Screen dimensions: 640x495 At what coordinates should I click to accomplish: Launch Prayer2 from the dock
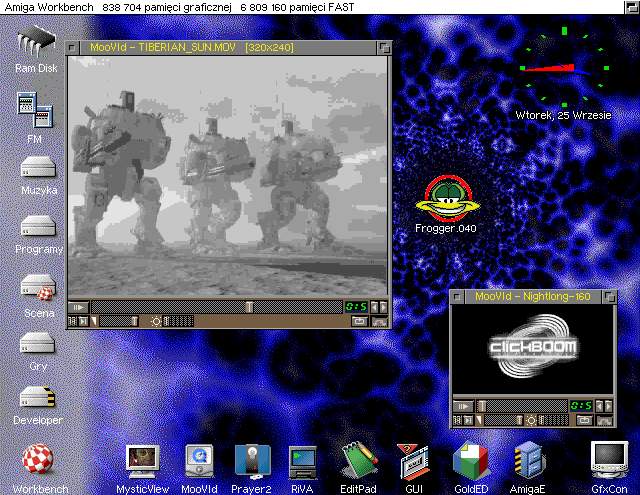pos(253,462)
